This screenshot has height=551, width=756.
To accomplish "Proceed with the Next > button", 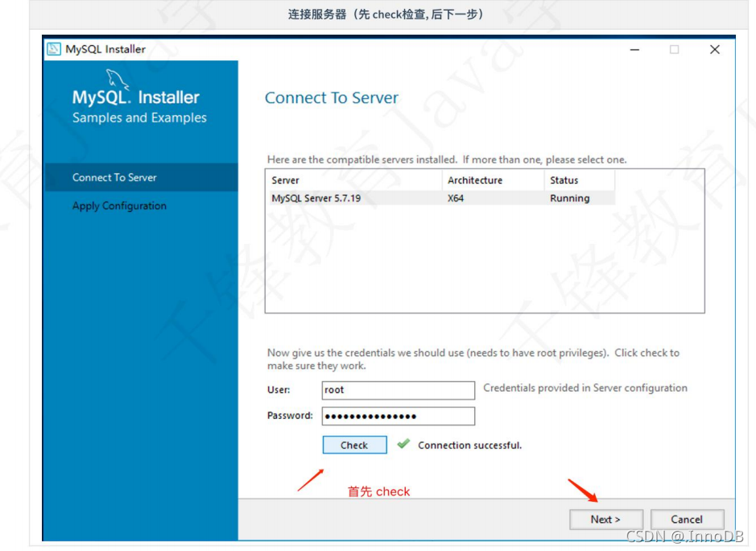I will [x=605, y=519].
